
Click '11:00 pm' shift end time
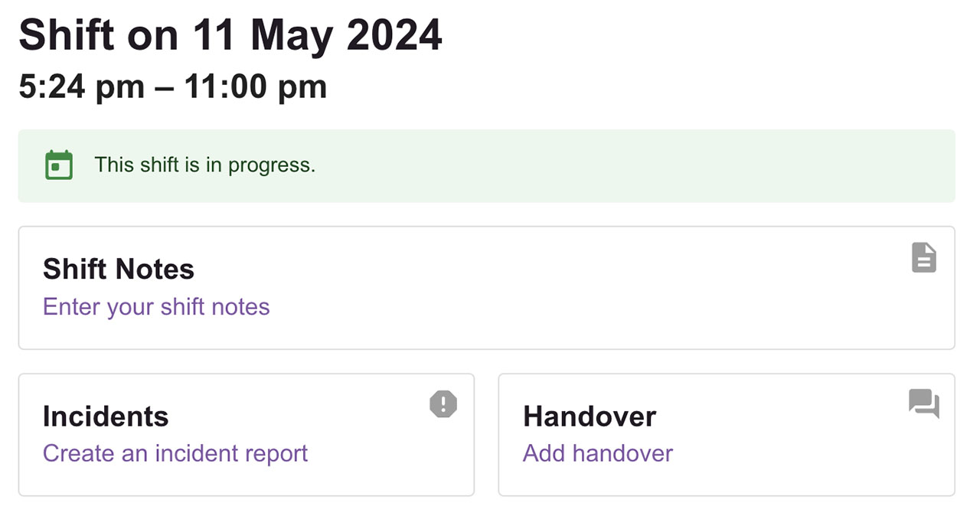[256, 87]
